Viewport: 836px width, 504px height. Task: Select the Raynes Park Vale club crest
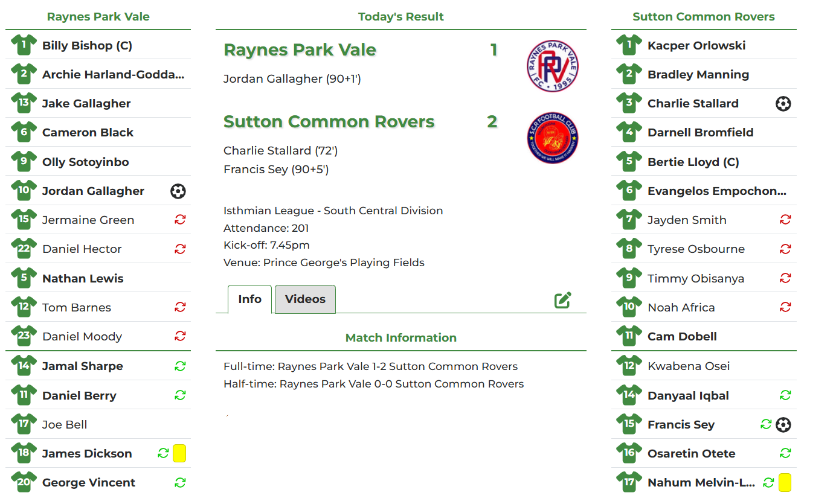[x=553, y=66]
